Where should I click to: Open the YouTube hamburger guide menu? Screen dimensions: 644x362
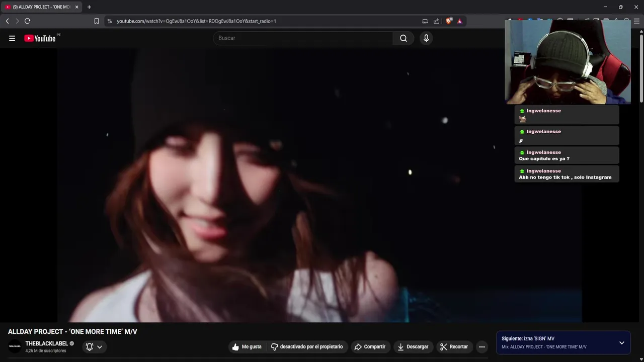pos(12,38)
